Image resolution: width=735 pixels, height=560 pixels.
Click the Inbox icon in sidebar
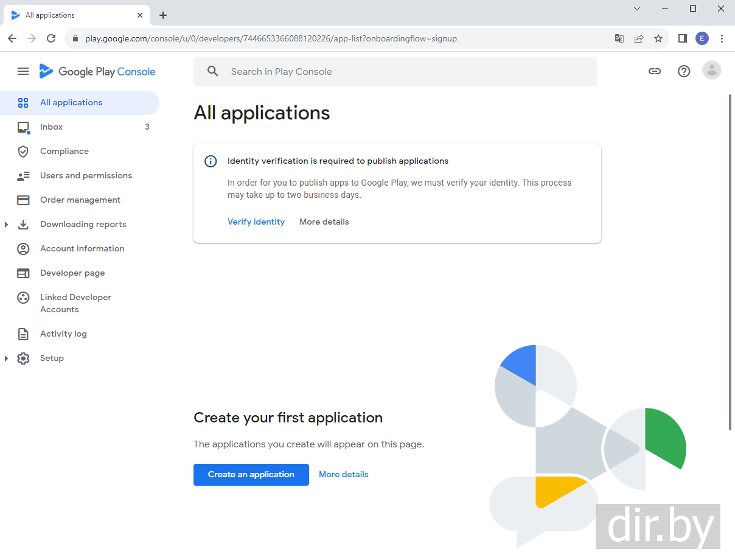23,127
